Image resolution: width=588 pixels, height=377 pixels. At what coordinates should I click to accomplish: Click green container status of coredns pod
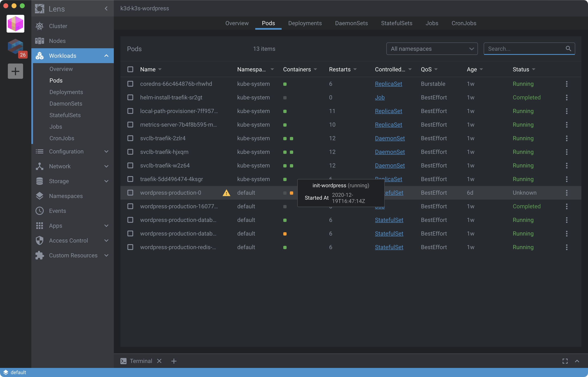click(x=285, y=84)
